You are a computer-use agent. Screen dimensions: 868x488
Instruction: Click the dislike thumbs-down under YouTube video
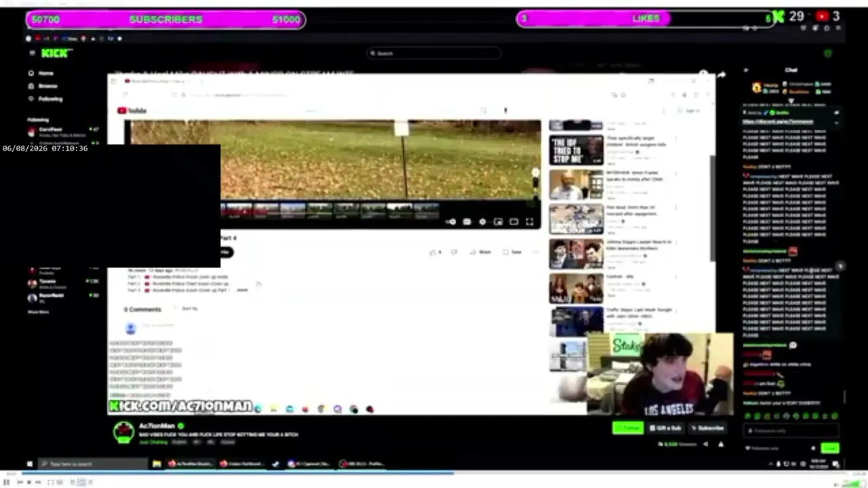[454, 252]
